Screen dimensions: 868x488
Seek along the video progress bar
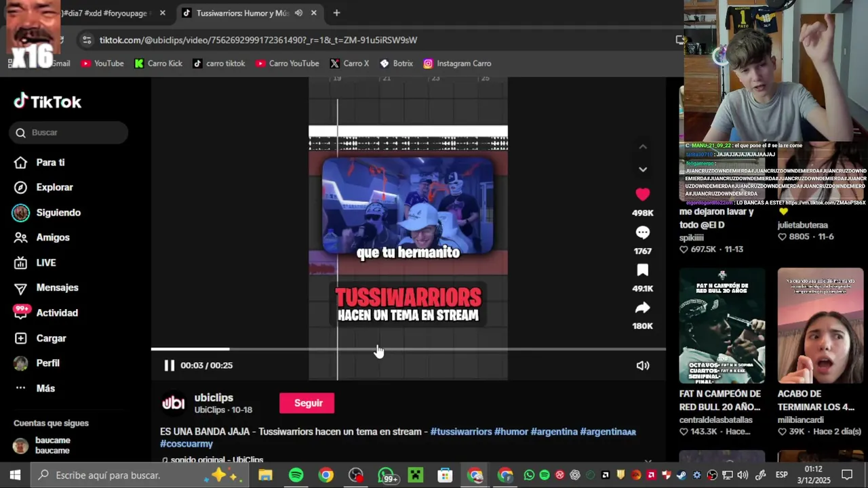(x=408, y=349)
